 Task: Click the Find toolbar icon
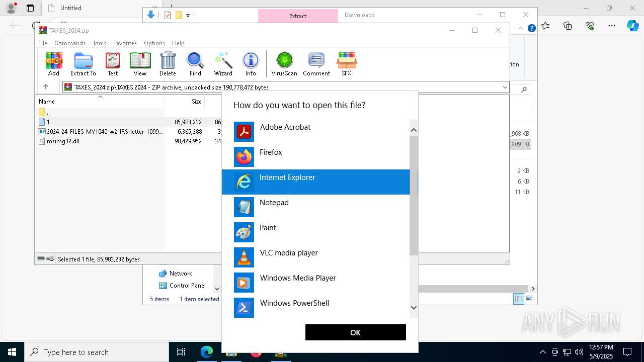195,64
